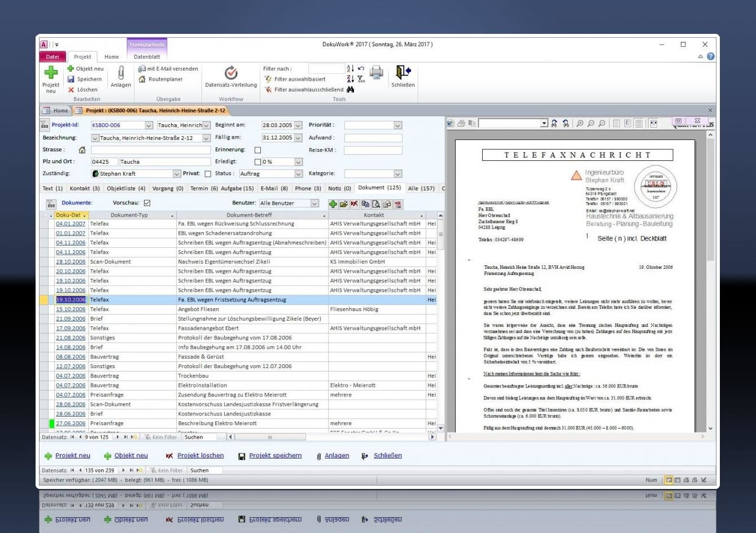
Task: Switch to the E-Mail (8) tab
Action: point(274,189)
